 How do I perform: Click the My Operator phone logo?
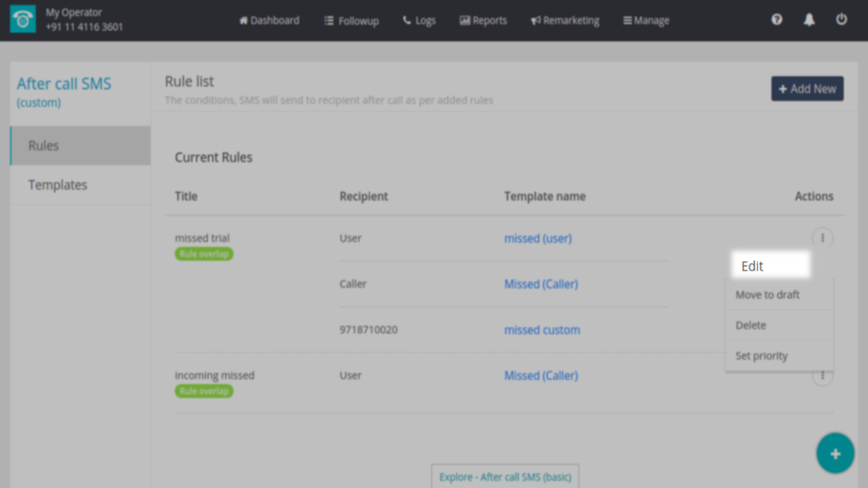[x=23, y=20]
